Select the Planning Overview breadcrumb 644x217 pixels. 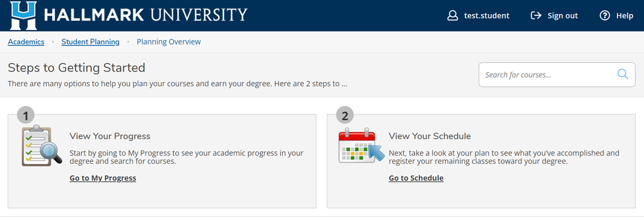[x=169, y=42]
